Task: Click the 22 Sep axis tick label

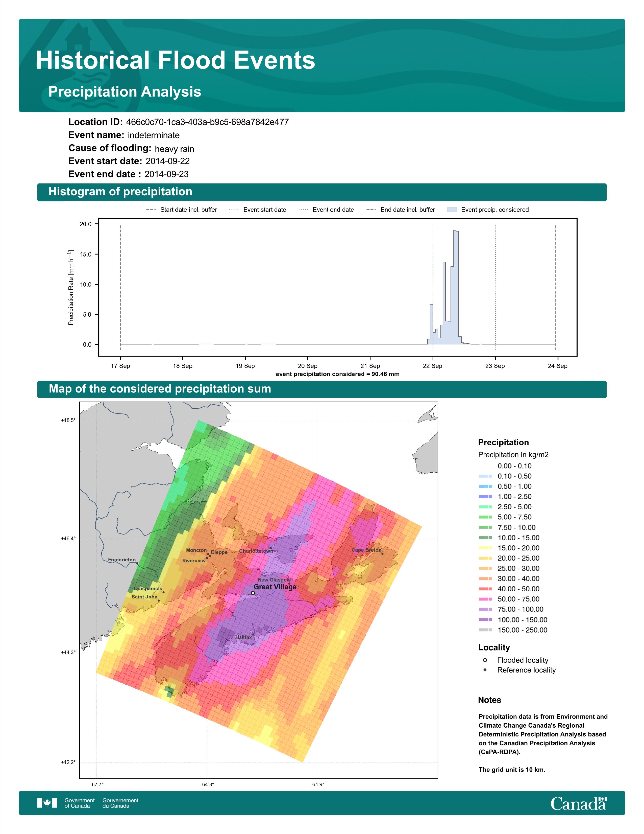Action: (433, 366)
